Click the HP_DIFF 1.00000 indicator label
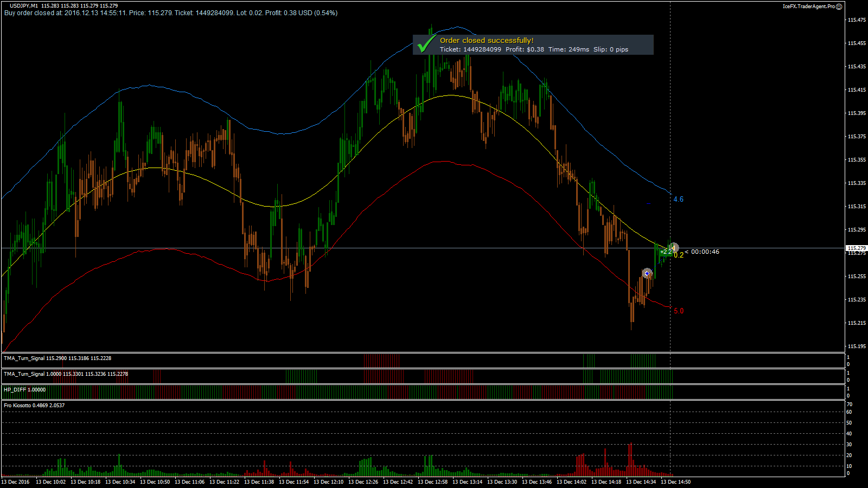The height and width of the screenshot is (488, 868). point(24,390)
